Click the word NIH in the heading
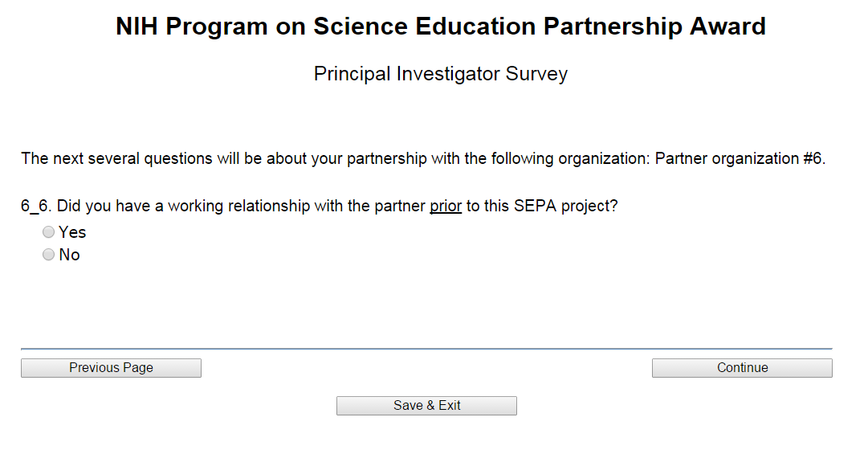868x450 pixels. 138,27
